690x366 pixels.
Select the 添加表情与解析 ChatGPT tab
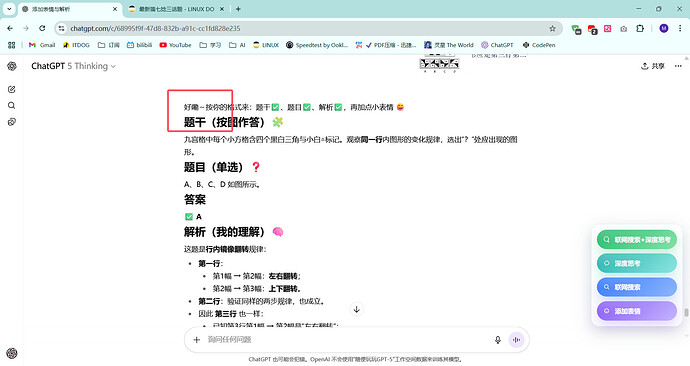click(70, 9)
